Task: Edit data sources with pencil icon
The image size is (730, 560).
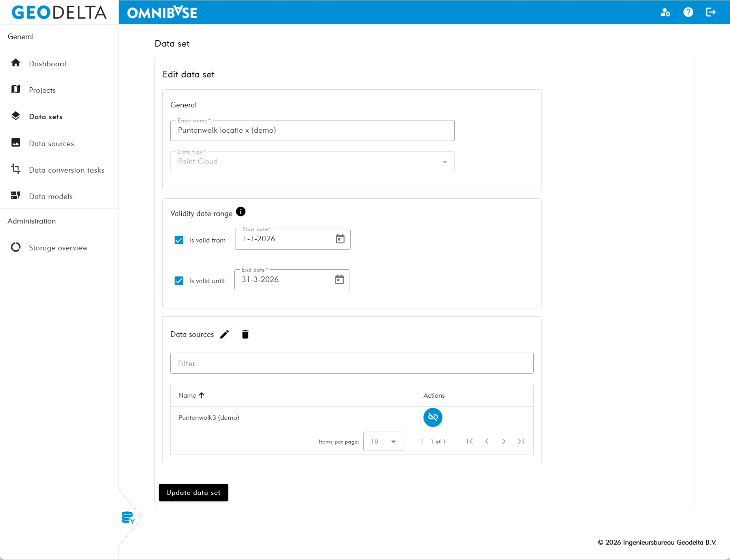Action: (224, 334)
